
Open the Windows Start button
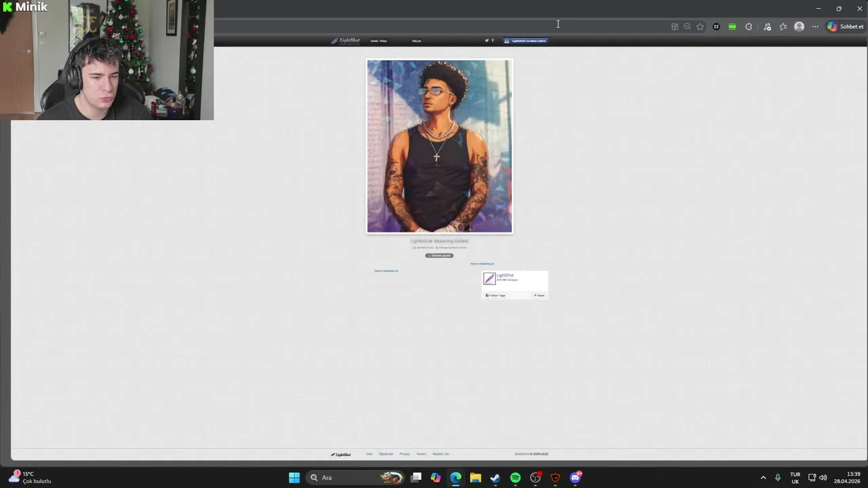point(294,478)
